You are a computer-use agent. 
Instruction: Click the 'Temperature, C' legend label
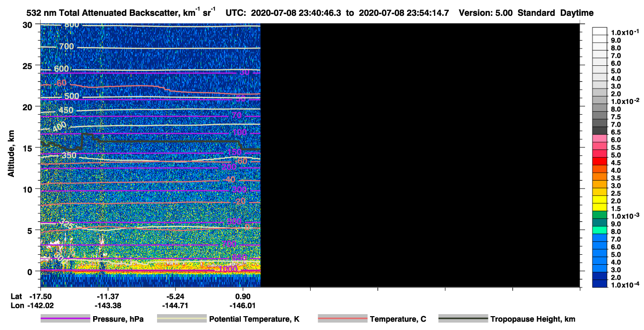point(398,319)
